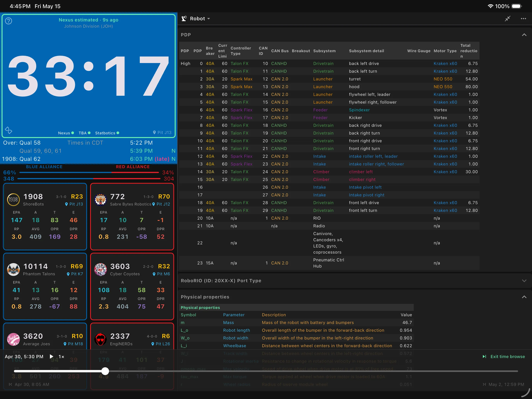This screenshot has width=532, height=399.
Task: Play the time browse playback
Action: coord(51,356)
